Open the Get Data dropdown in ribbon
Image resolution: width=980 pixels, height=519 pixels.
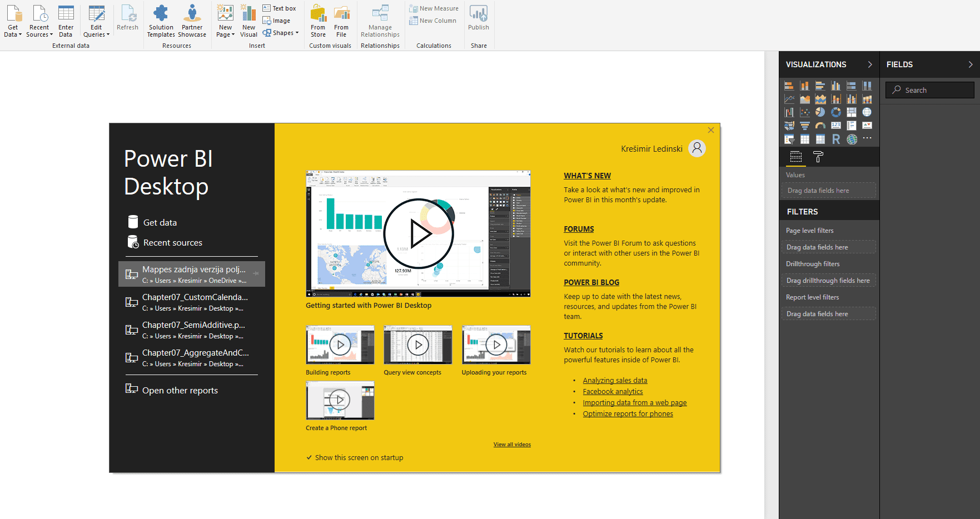click(13, 21)
